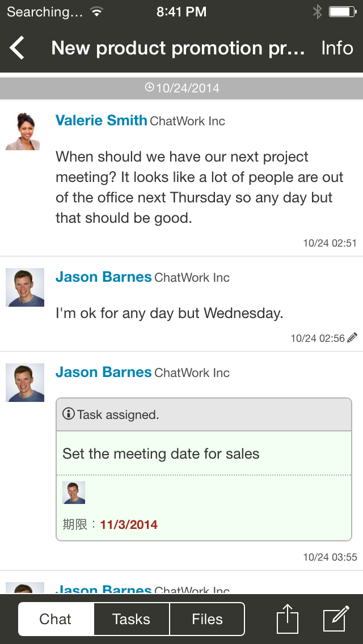Tap the Wi-Fi icon in status bar
This screenshot has width=363, height=644.
click(97, 11)
